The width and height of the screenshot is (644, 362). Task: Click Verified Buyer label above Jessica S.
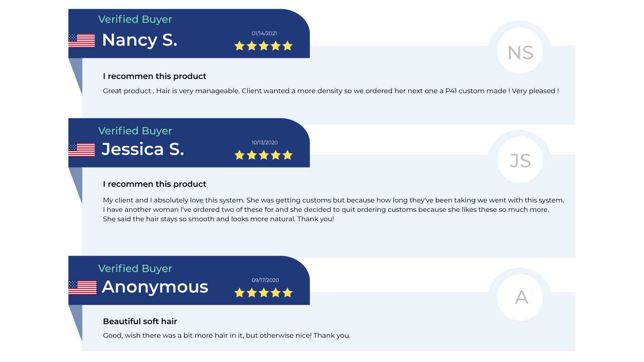pos(135,131)
